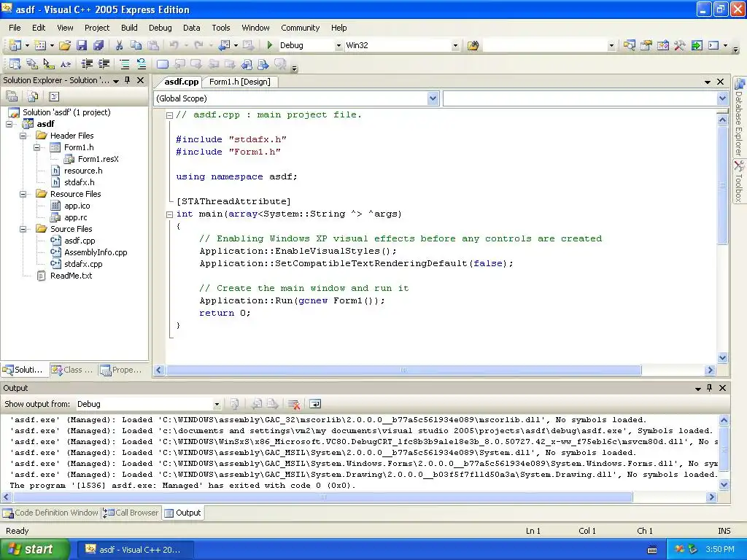Click the Navigate Backward icon

(224, 45)
